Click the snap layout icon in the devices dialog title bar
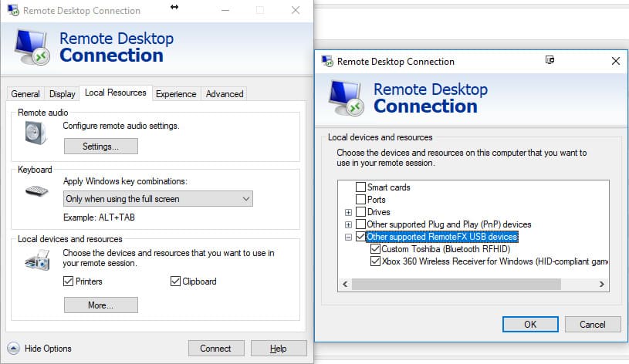 [x=550, y=60]
